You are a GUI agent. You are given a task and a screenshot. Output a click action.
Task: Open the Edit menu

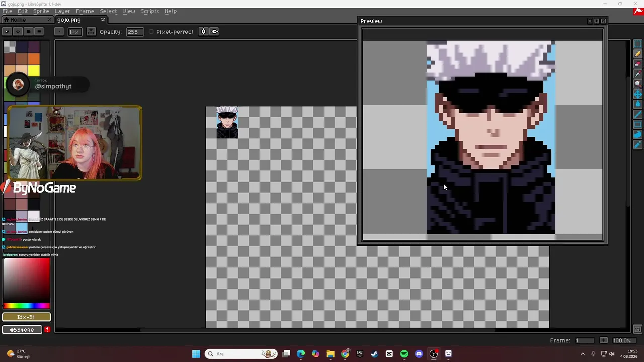23,11
